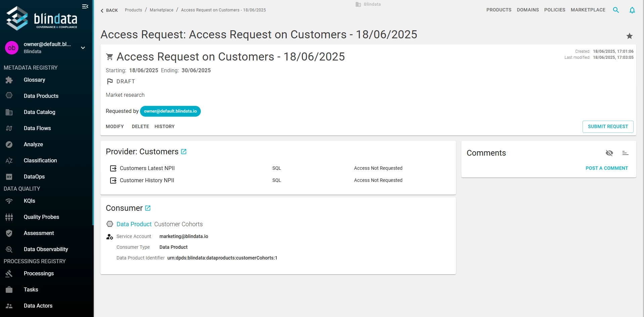Click the shopping cart icon
The height and width of the screenshot is (317, 644).
[x=109, y=57]
